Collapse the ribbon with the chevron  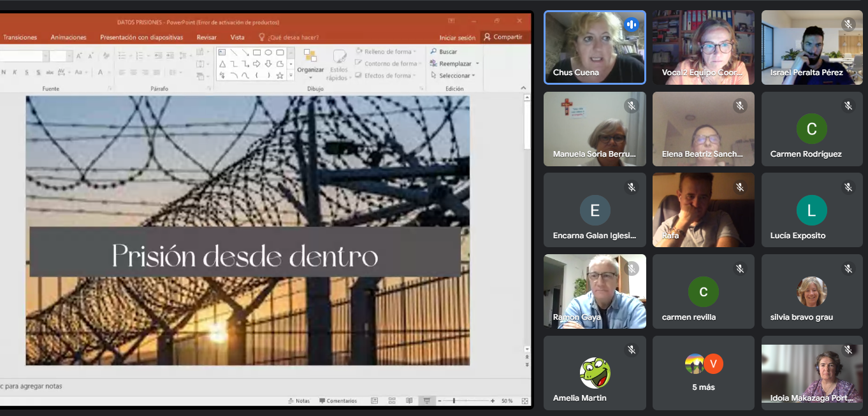[524, 88]
